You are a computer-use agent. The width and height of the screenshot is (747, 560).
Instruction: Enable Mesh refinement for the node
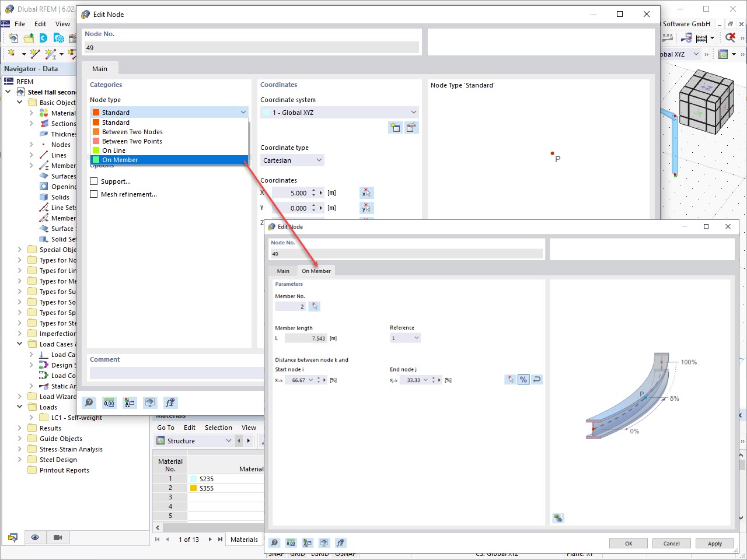(93, 194)
